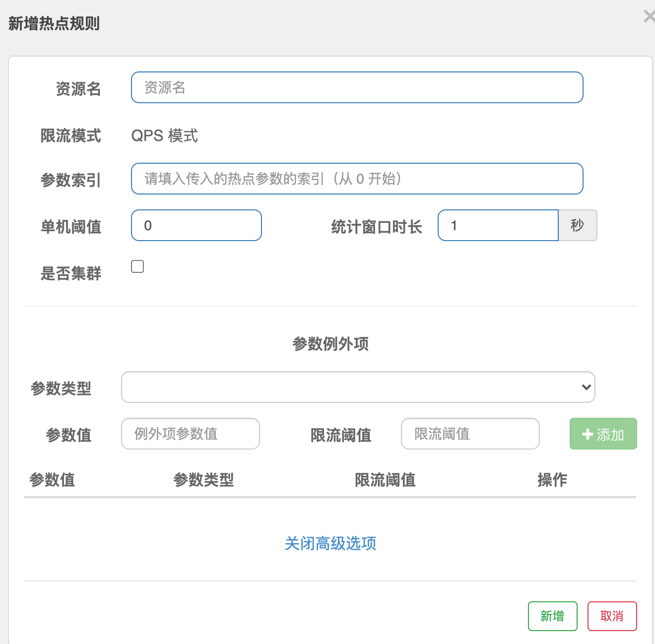Focus the 例外项参数值 input

click(x=190, y=434)
